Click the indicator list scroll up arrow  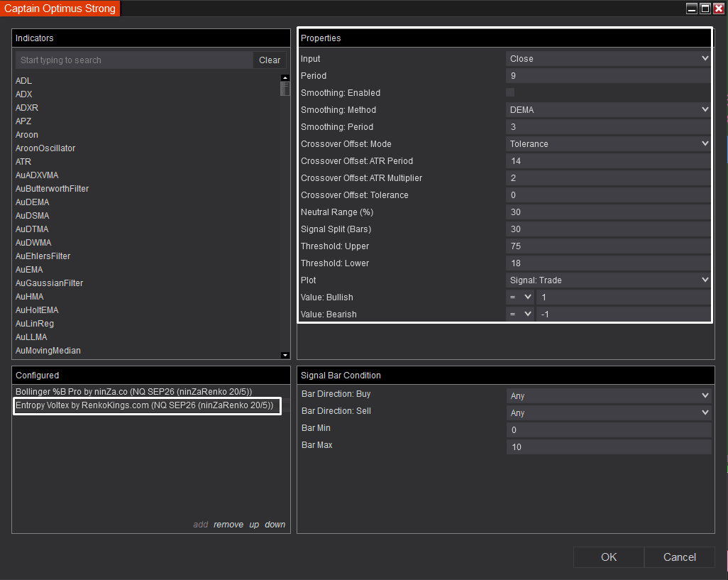tap(285, 77)
